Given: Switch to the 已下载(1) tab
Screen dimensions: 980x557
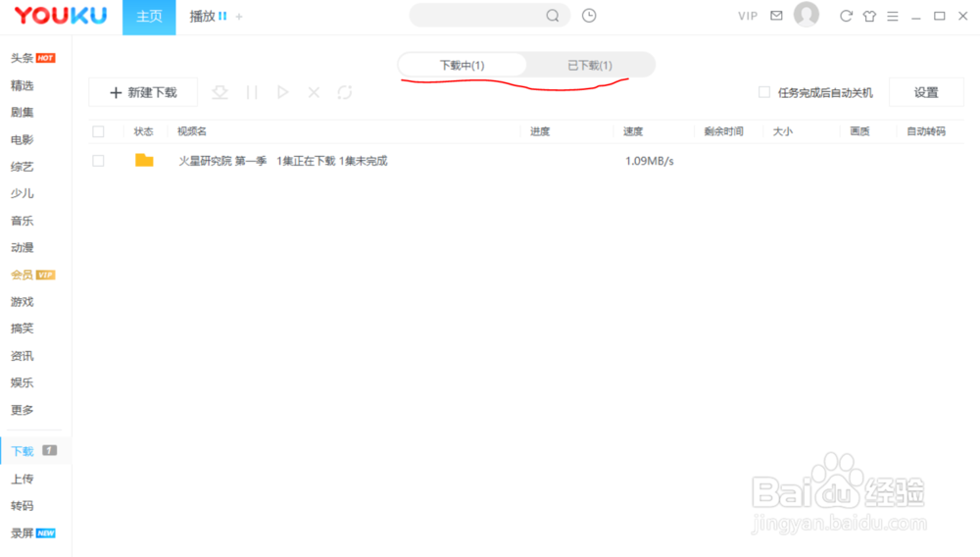Looking at the screenshot, I should [x=589, y=65].
